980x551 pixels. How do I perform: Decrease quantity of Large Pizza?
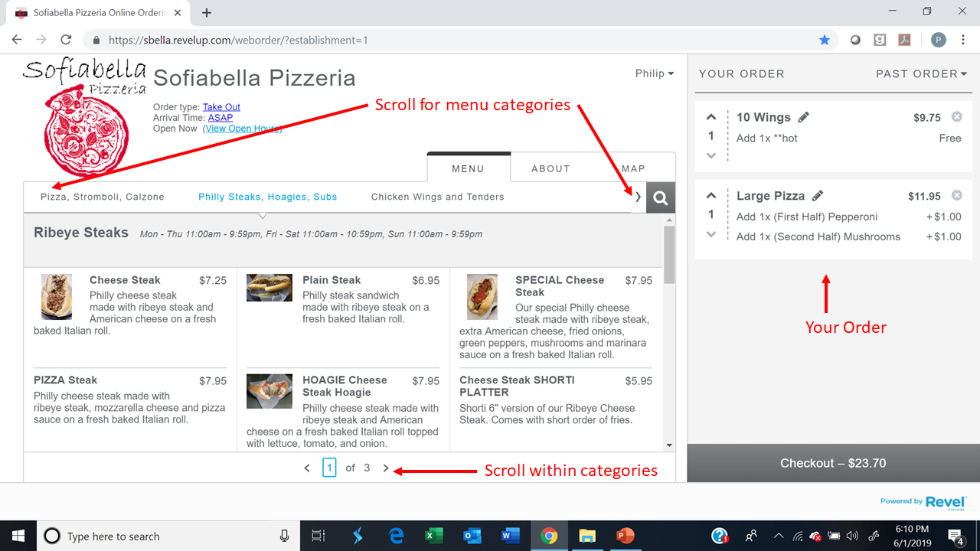pos(711,234)
